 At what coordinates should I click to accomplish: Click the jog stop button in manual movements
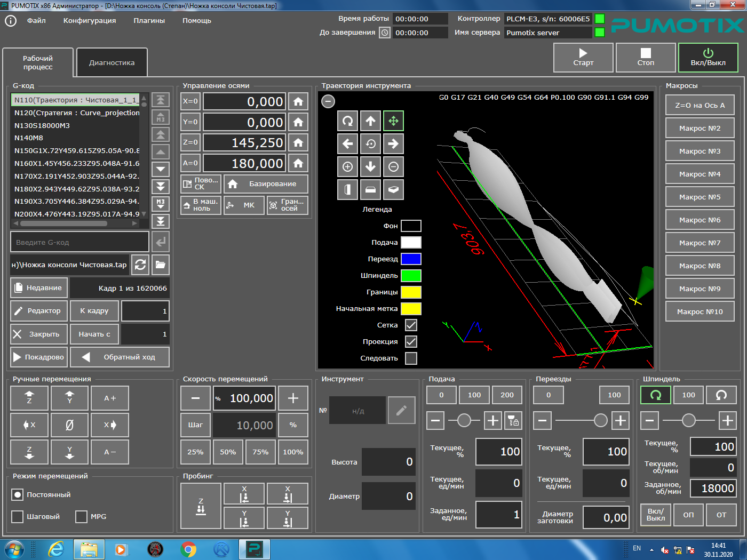point(69,425)
